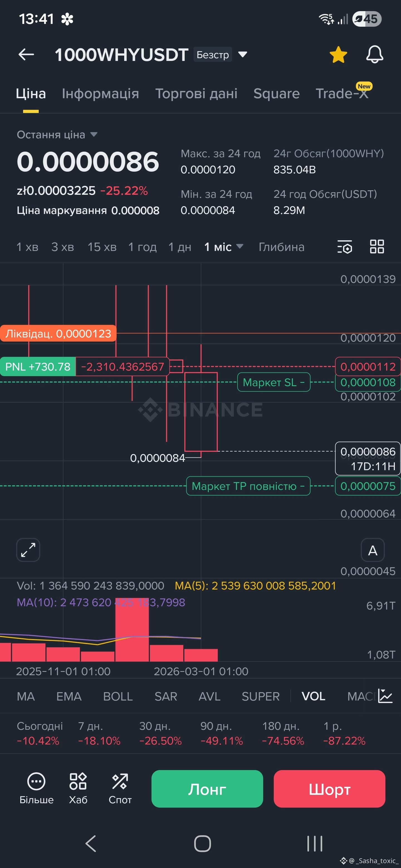This screenshot has width=401, height=868.
Task: Tap the purple MA(10) volume readout
Action: [x=101, y=603]
